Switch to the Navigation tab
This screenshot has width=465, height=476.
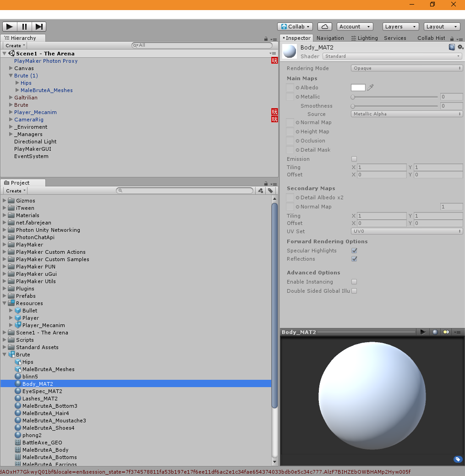pos(330,38)
